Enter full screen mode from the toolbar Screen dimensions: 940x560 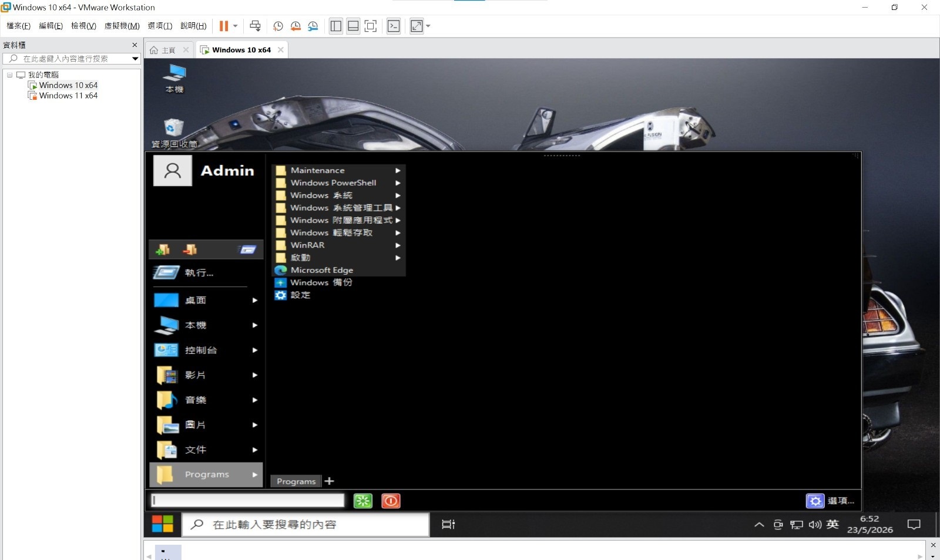(x=371, y=26)
